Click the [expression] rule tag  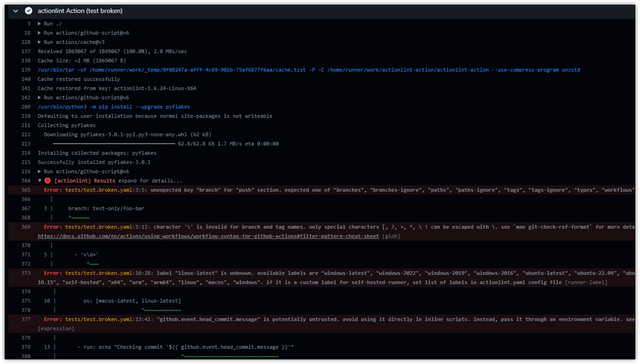56,329
